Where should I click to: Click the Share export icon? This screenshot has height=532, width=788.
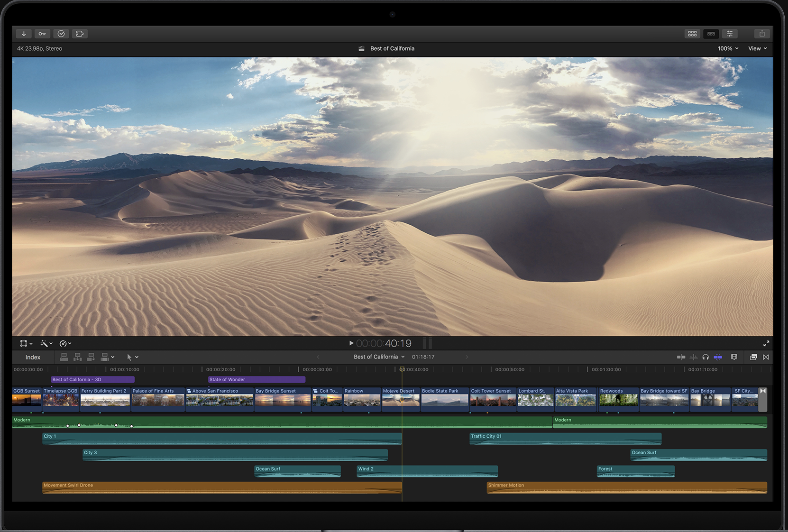tap(761, 34)
